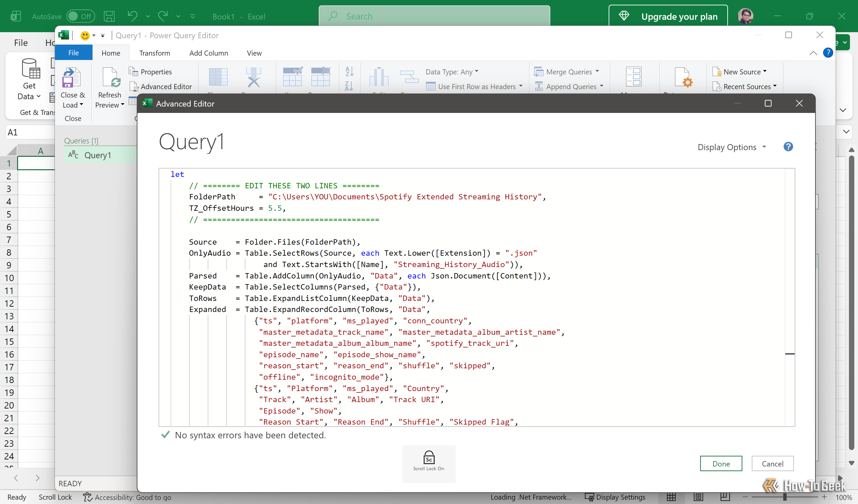This screenshot has width=858, height=504.
Task: Click Display Settings in Excel status bar
Action: pyautogui.click(x=615, y=497)
